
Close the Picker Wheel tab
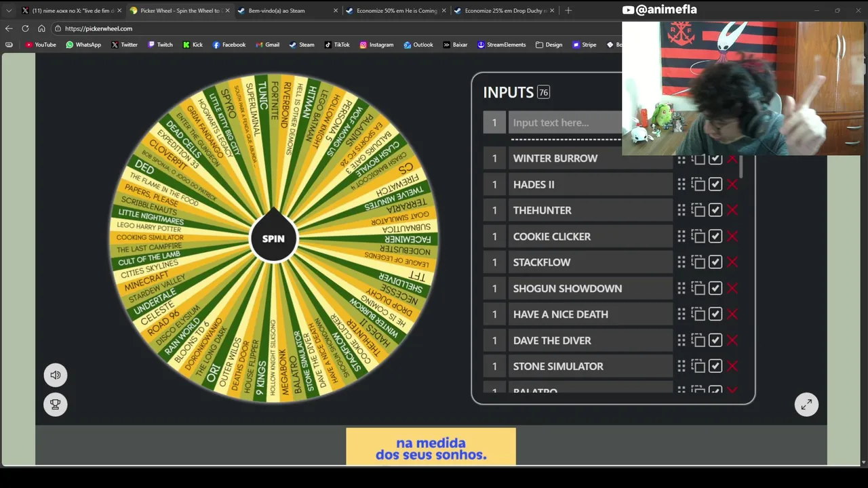227,11
